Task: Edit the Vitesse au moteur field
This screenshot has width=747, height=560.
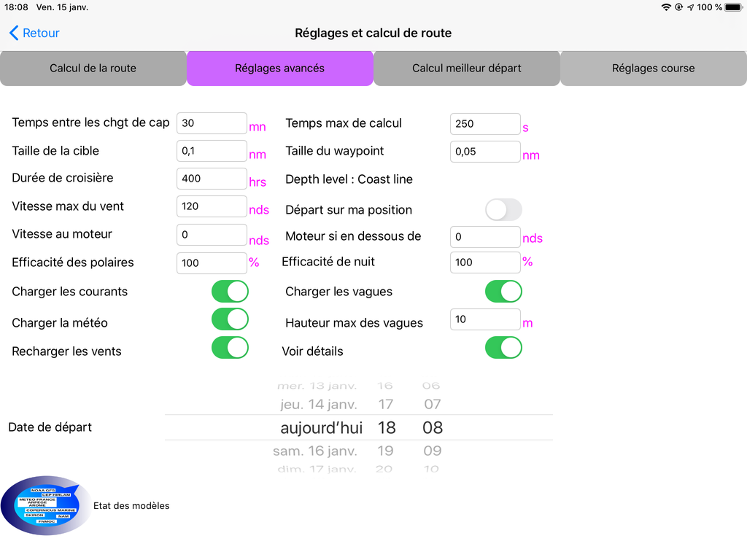Action: [212, 235]
